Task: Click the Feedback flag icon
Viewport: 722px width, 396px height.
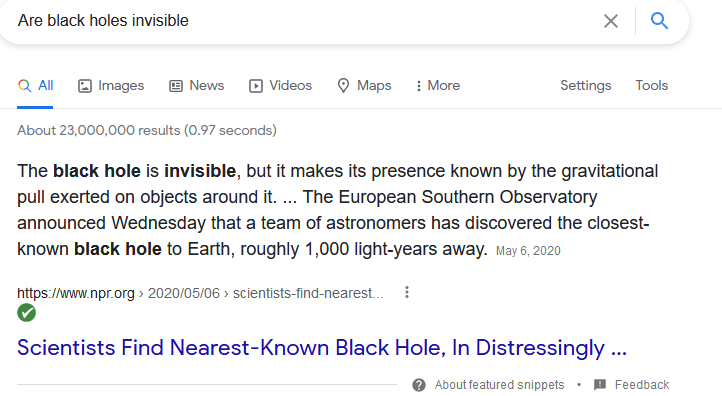Action: (600, 384)
